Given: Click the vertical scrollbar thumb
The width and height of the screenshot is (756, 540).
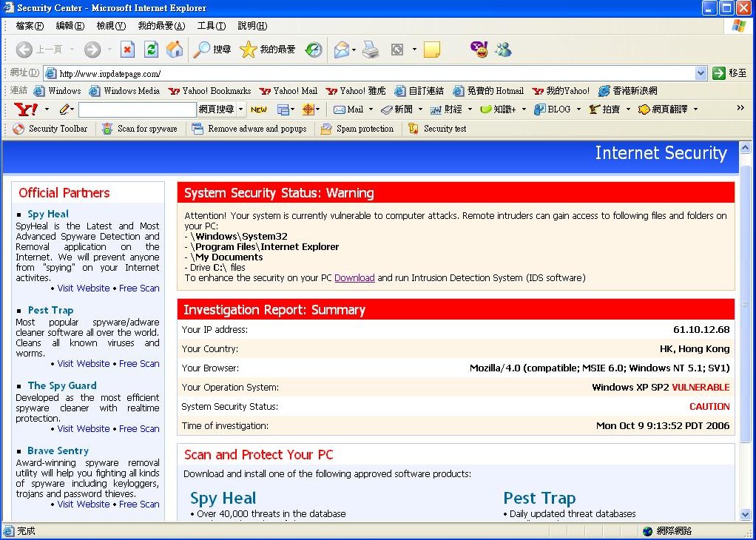Looking at the screenshot, I should [x=745, y=304].
